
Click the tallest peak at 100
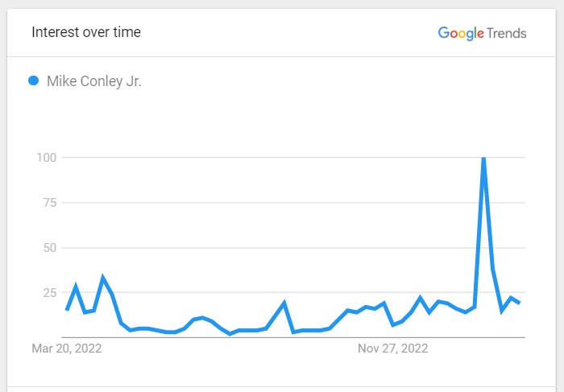pyautogui.click(x=483, y=158)
